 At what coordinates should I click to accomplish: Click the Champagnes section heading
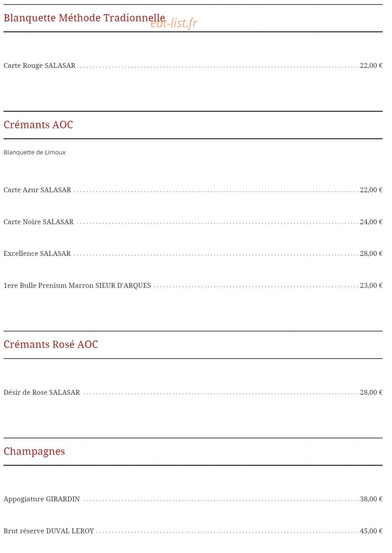(x=34, y=451)
